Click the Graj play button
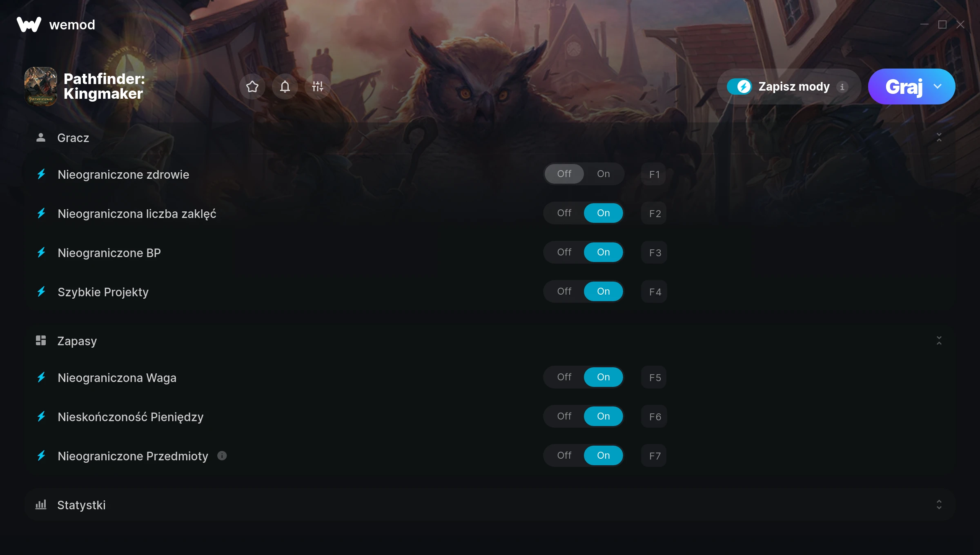 point(904,87)
